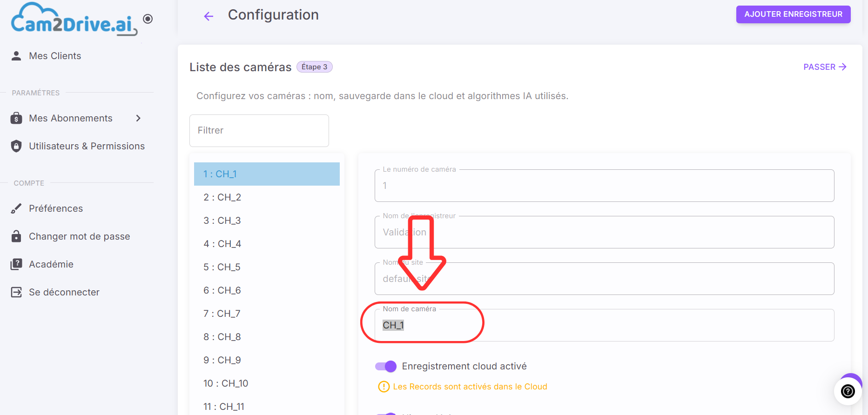Image resolution: width=868 pixels, height=415 pixels.
Task: Disable Enregistrement cloud activé switch
Action: [x=386, y=366]
